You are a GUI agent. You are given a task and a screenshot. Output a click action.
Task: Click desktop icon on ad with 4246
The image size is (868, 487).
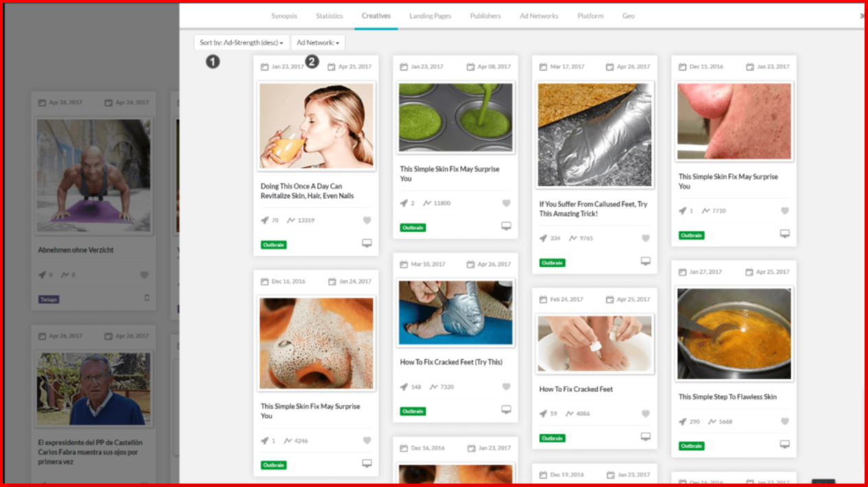tap(367, 464)
